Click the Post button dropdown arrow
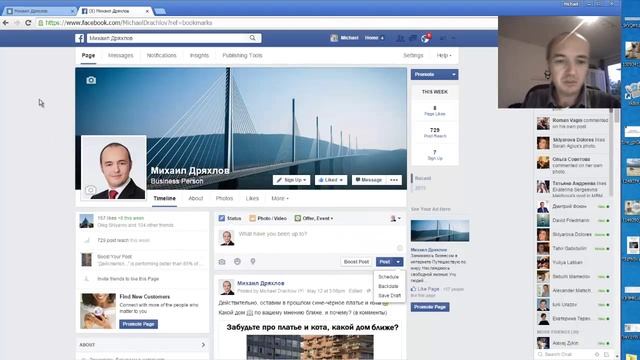The width and height of the screenshot is (640, 360). pos(398,262)
